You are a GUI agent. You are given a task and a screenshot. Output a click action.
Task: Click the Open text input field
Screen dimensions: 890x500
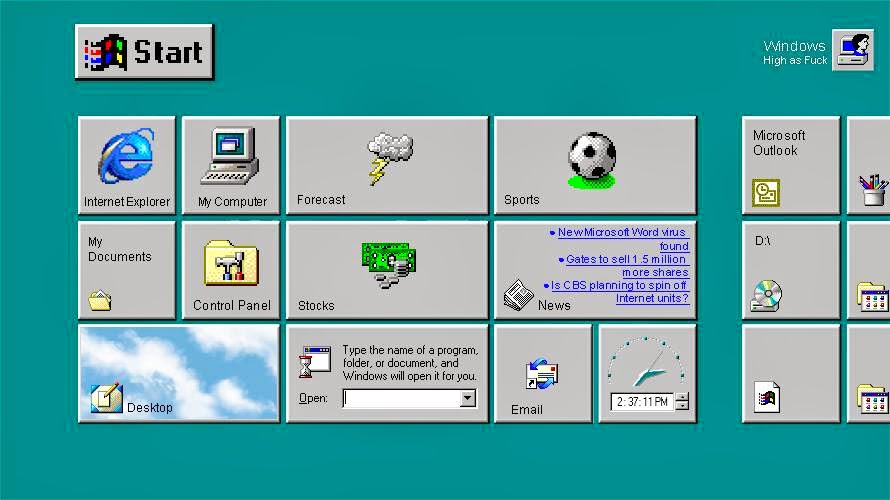(x=402, y=398)
